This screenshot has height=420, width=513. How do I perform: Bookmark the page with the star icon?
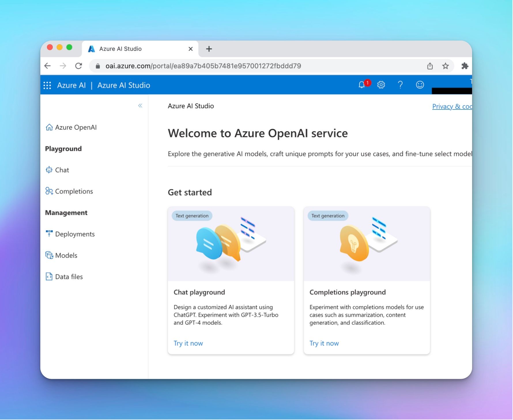(x=446, y=66)
